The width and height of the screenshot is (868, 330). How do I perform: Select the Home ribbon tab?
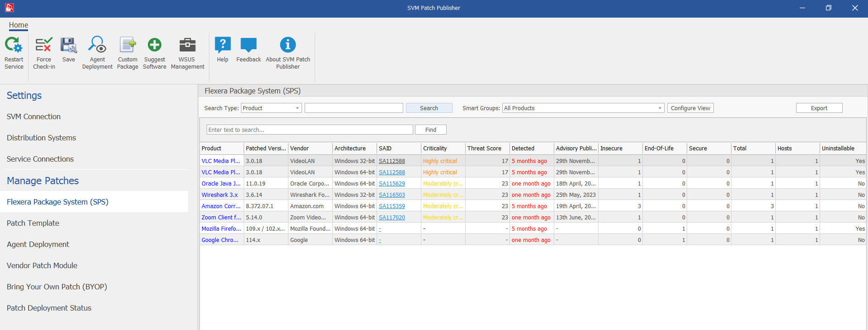coord(19,25)
